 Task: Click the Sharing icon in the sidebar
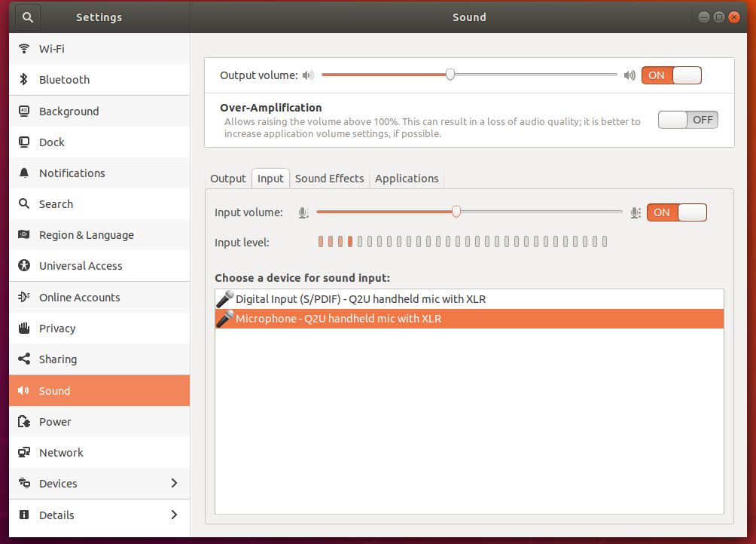point(24,359)
